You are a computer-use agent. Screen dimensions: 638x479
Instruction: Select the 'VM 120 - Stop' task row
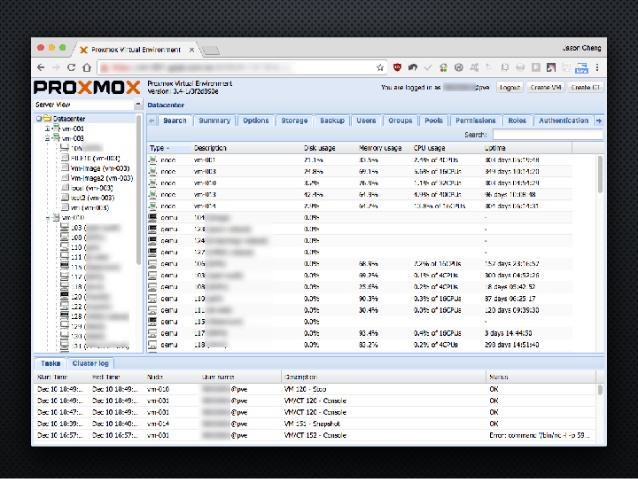[315, 389]
